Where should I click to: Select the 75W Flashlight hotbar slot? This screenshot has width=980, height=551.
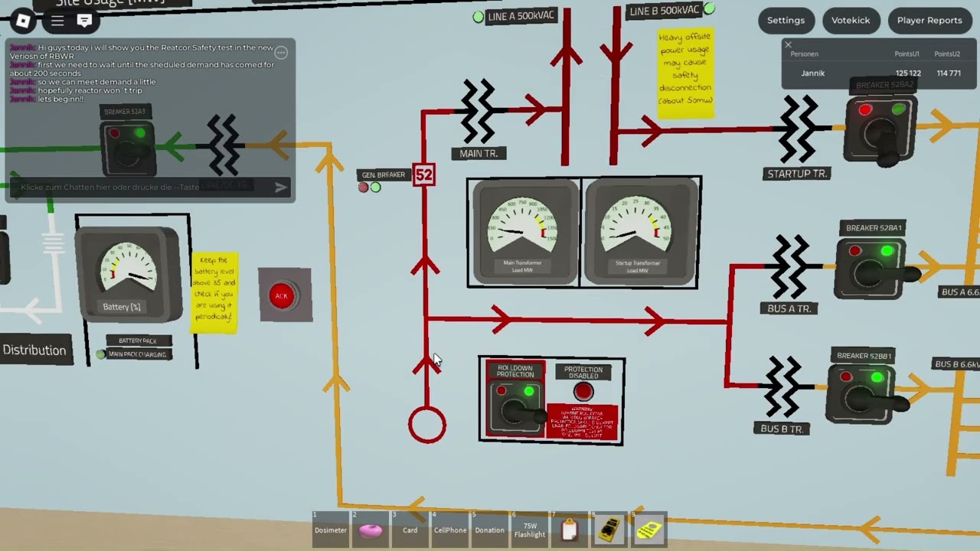[530, 530]
